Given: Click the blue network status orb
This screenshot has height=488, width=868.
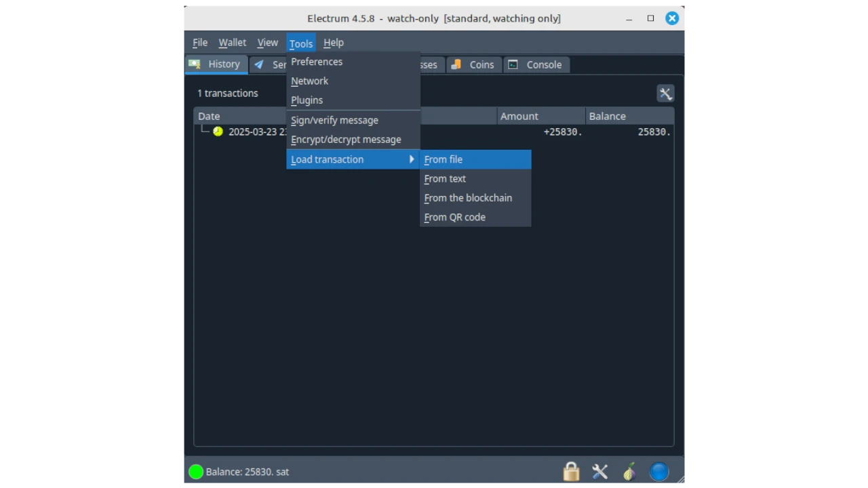Looking at the screenshot, I should 659,472.
